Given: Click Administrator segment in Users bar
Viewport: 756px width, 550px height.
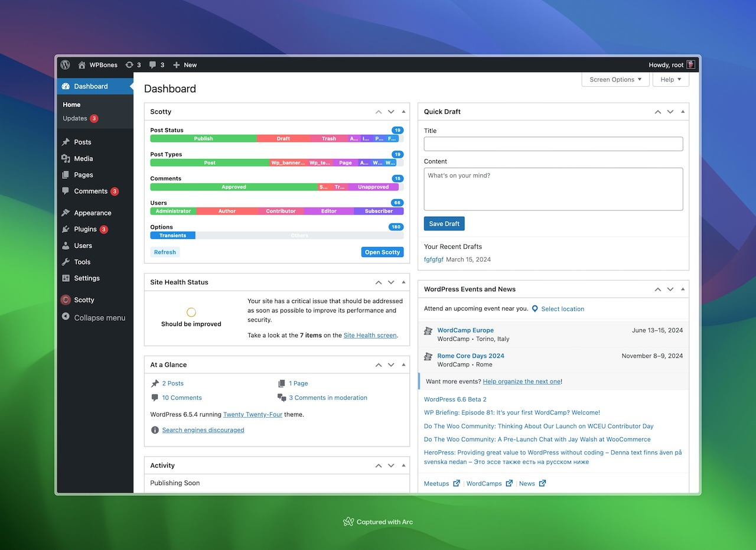Looking at the screenshot, I should point(173,211).
